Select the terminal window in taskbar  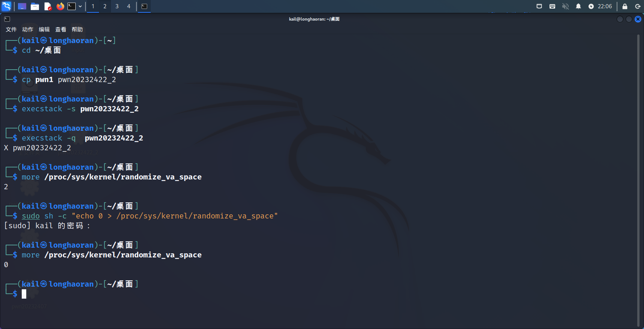coord(144,6)
